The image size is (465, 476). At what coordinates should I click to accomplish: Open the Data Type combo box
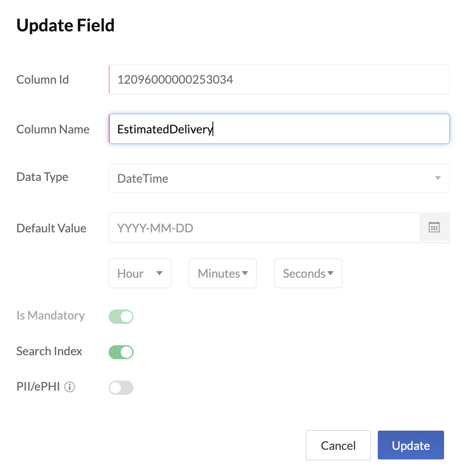[x=279, y=178]
